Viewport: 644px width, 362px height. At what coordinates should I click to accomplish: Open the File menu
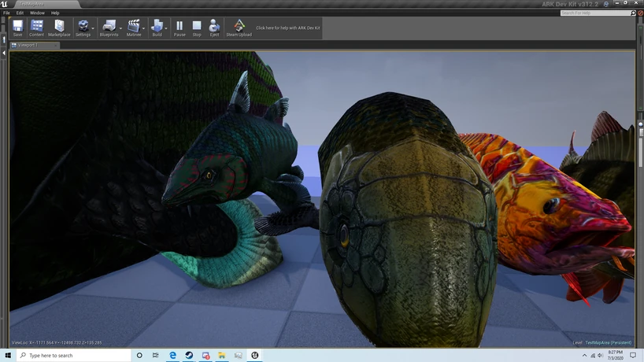(x=6, y=13)
